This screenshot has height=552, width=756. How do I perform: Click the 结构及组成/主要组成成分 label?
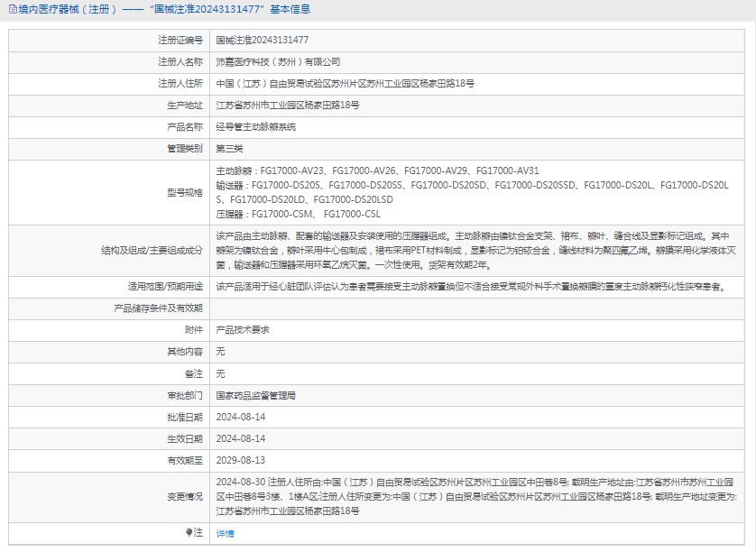click(156, 250)
